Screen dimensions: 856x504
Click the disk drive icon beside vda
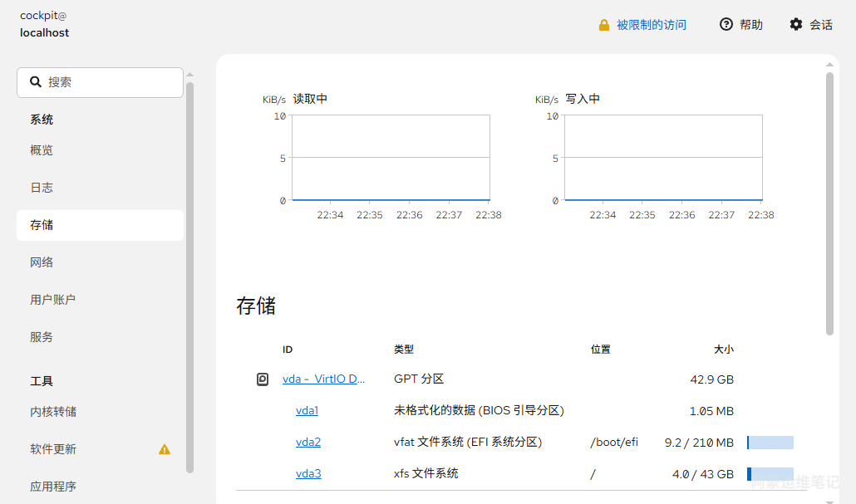click(x=263, y=379)
